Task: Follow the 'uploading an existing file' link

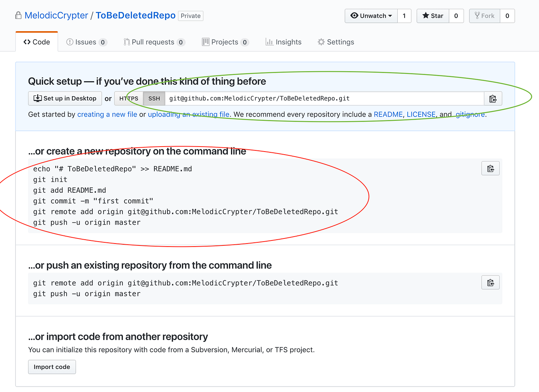Action: coord(189,114)
